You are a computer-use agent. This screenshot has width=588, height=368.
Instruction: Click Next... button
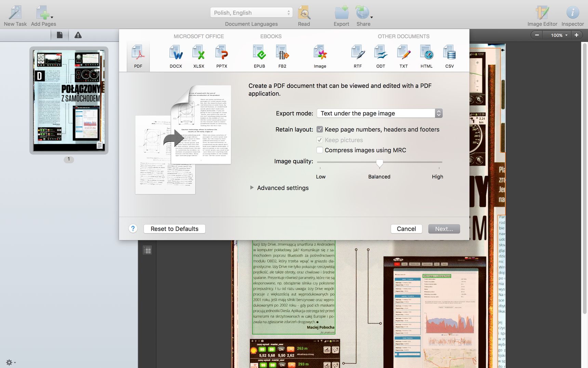pos(444,229)
